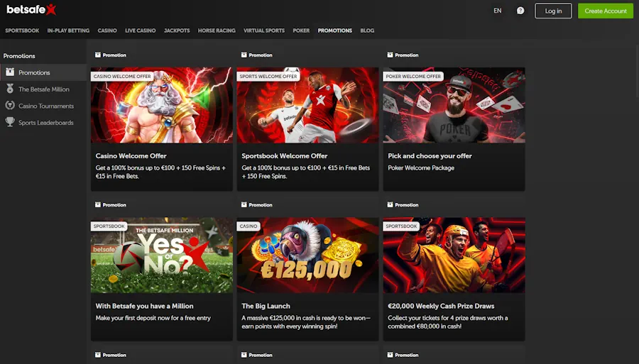Viewport: 639px width, 364px height.
Task: Click the Promotions sidebar heading
Action: coord(19,56)
